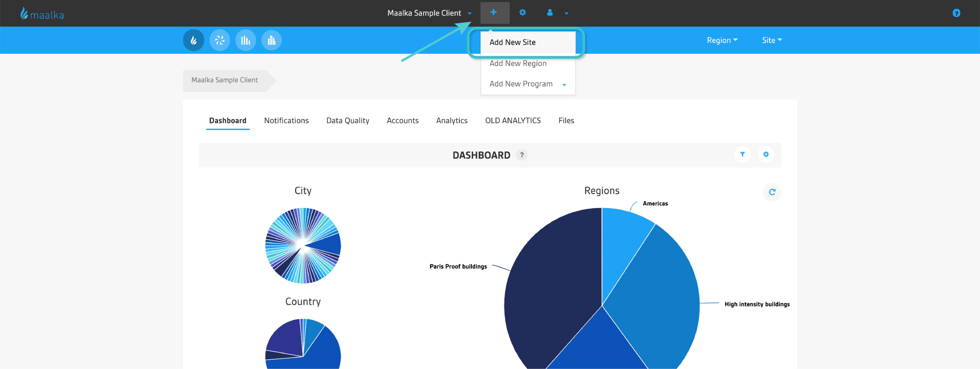Open the Region dropdown

[x=722, y=40]
